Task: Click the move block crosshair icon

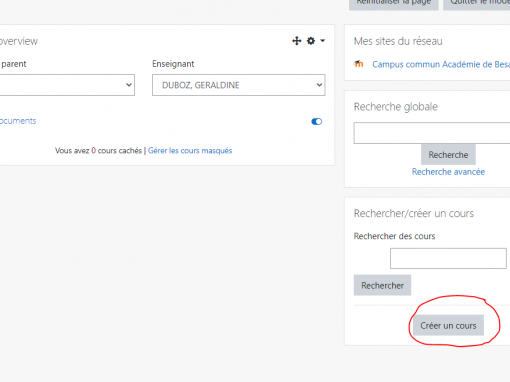Action: tap(297, 41)
